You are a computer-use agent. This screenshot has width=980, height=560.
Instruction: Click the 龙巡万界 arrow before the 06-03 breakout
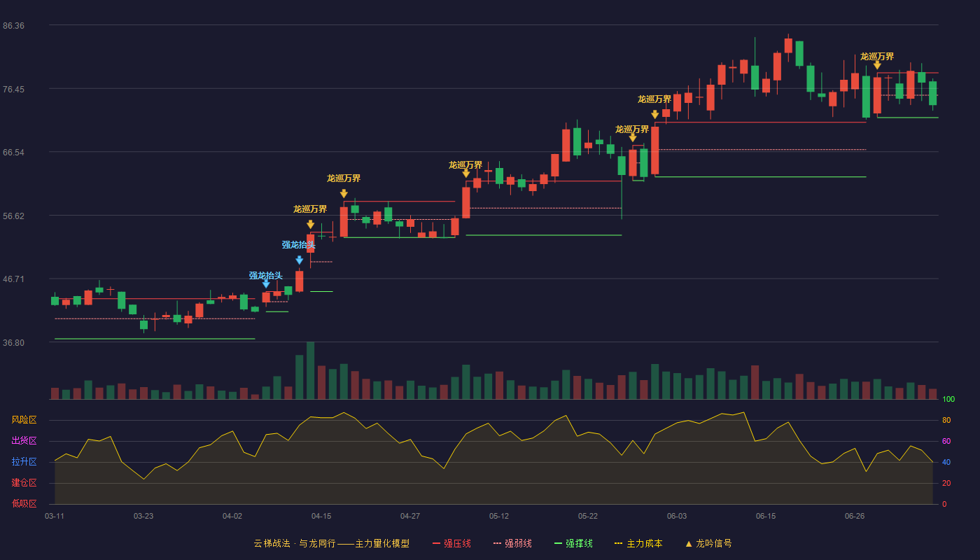pyautogui.click(x=633, y=137)
